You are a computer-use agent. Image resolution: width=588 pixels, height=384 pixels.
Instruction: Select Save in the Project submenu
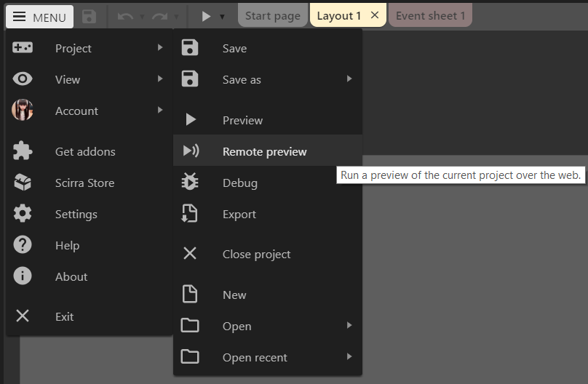268,48
